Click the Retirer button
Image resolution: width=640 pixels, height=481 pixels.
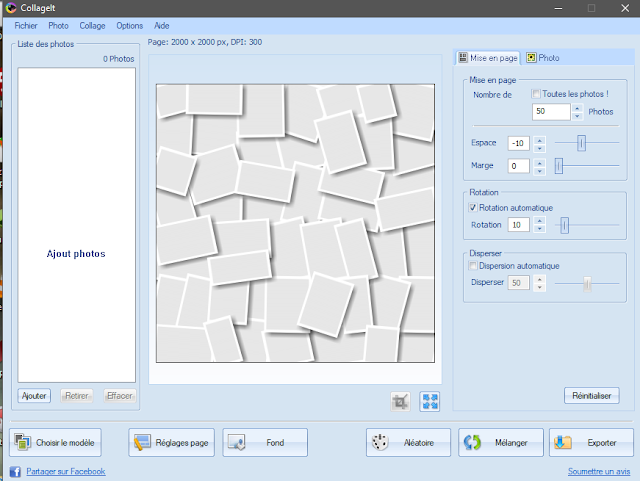click(77, 396)
